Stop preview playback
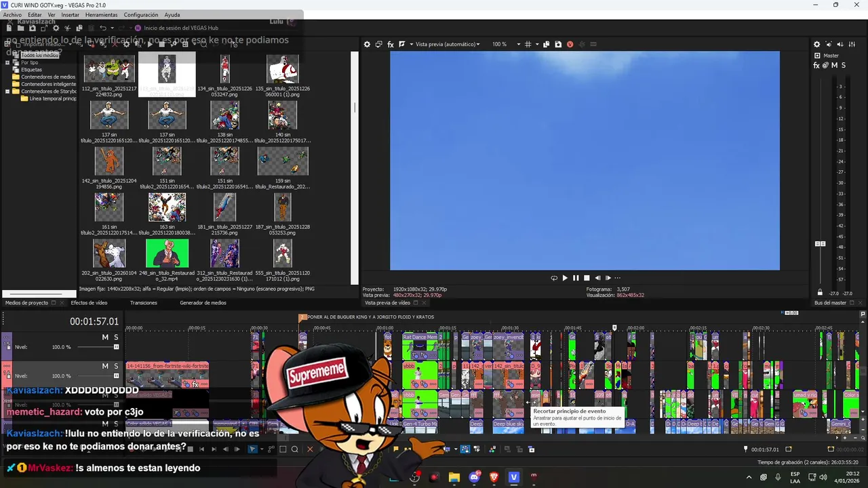 coord(587,278)
